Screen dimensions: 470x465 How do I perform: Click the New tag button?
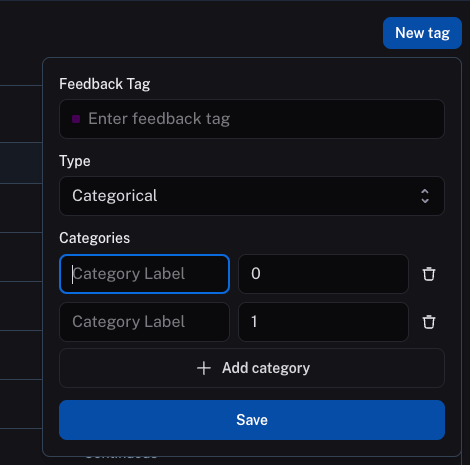pos(422,33)
